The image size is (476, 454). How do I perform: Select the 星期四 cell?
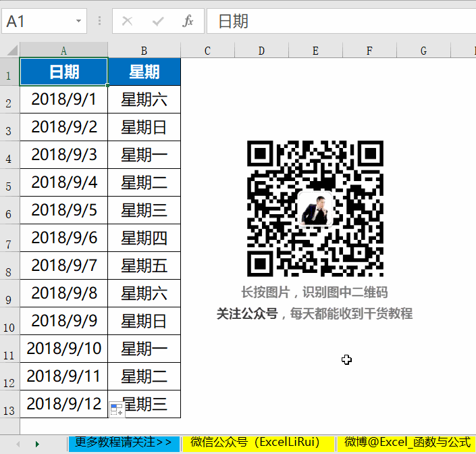tap(144, 238)
